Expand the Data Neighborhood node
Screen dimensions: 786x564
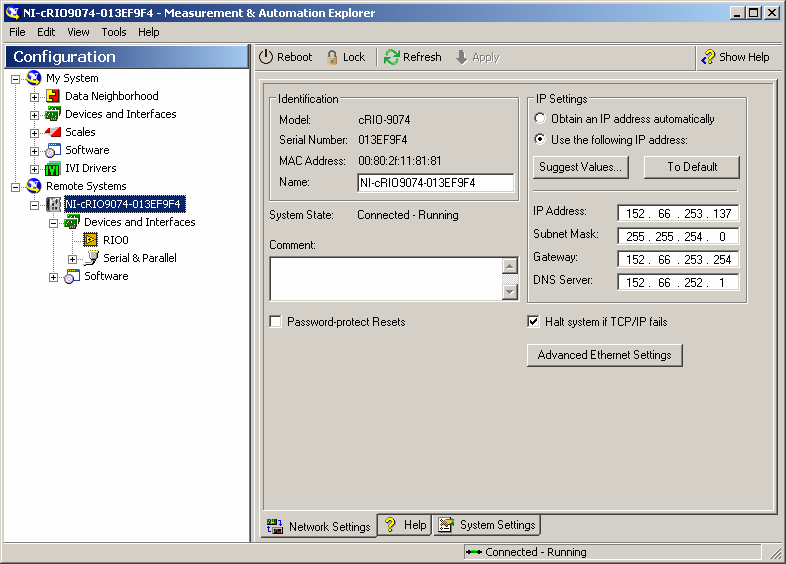click(x=34, y=97)
